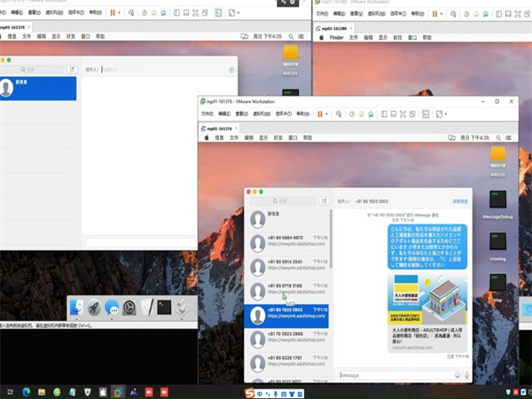532x399 pixels.
Task: Open Launchpad rocket icon in the Dock
Action: (x=94, y=308)
